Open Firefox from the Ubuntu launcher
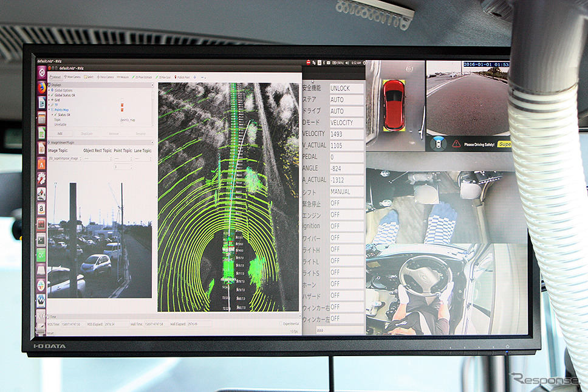The height and width of the screenshot is (392, 588). coord(41,88)
